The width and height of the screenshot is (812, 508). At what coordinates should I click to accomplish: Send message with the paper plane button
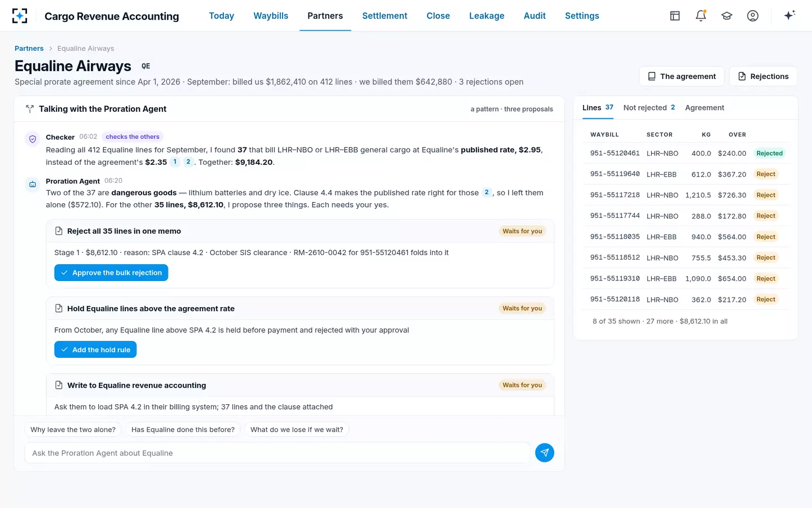point(545,453)
